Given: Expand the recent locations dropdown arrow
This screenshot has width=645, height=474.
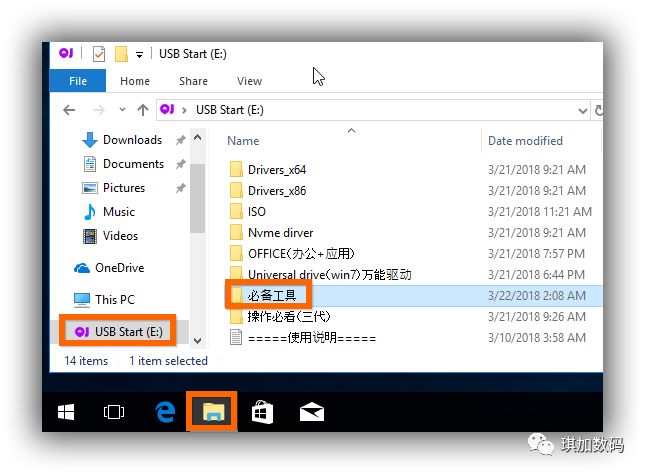Looking at the screenshot, I should (x=121, y=110).
